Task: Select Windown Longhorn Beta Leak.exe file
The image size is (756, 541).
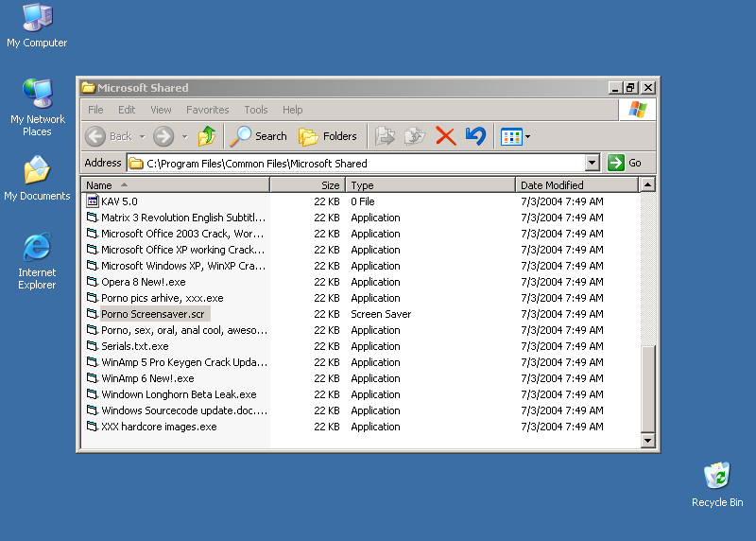Action: pyautogui.click(x=179, y=394)
